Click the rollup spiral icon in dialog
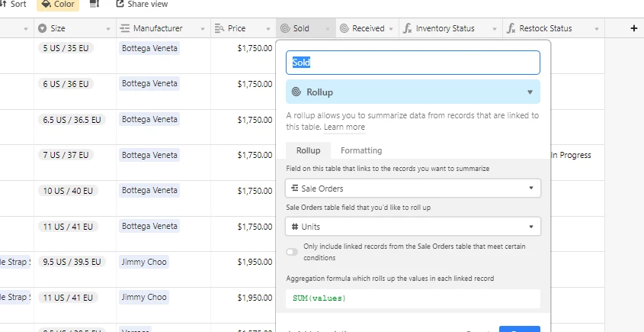This screenshot has height=332, width=644. pos(296,92)
